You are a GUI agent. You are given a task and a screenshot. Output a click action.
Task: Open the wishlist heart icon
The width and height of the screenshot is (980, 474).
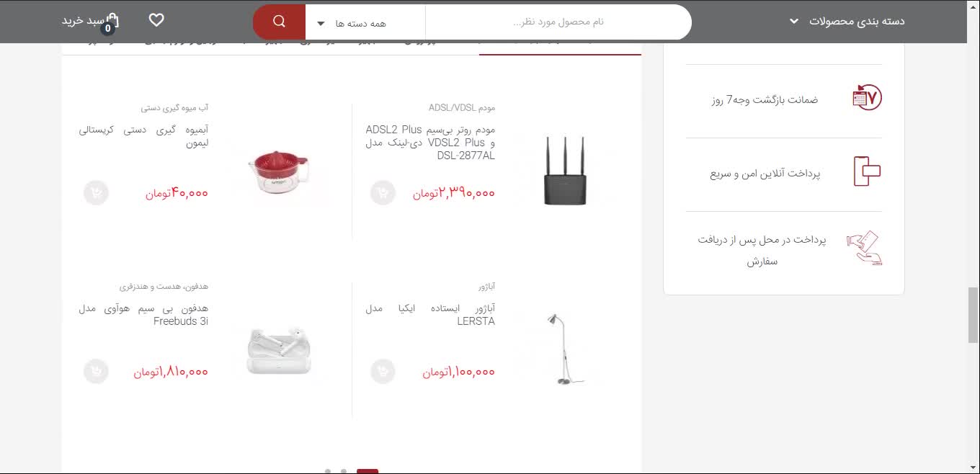[156, 20]
